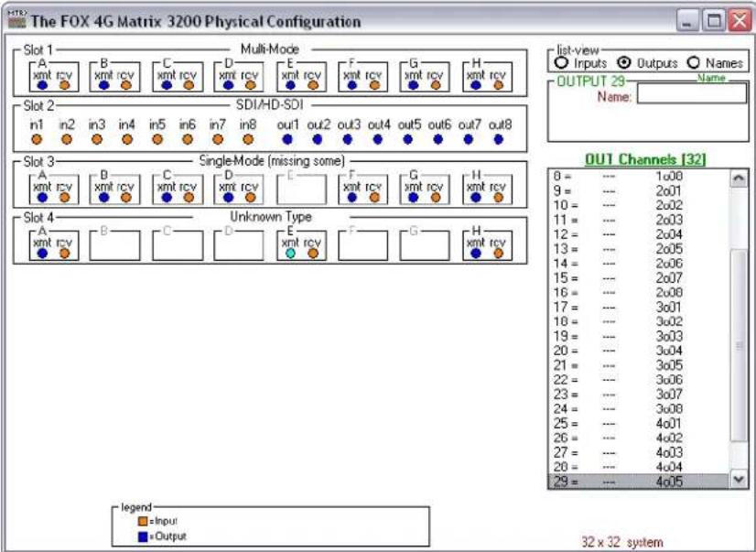Select Slot 3 port F rcv dot
This screenshot has height=552, width=756.
point(374,197)
